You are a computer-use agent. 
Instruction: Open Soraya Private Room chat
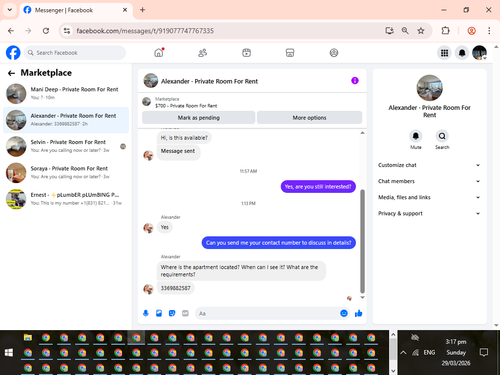tap(66, 173)
